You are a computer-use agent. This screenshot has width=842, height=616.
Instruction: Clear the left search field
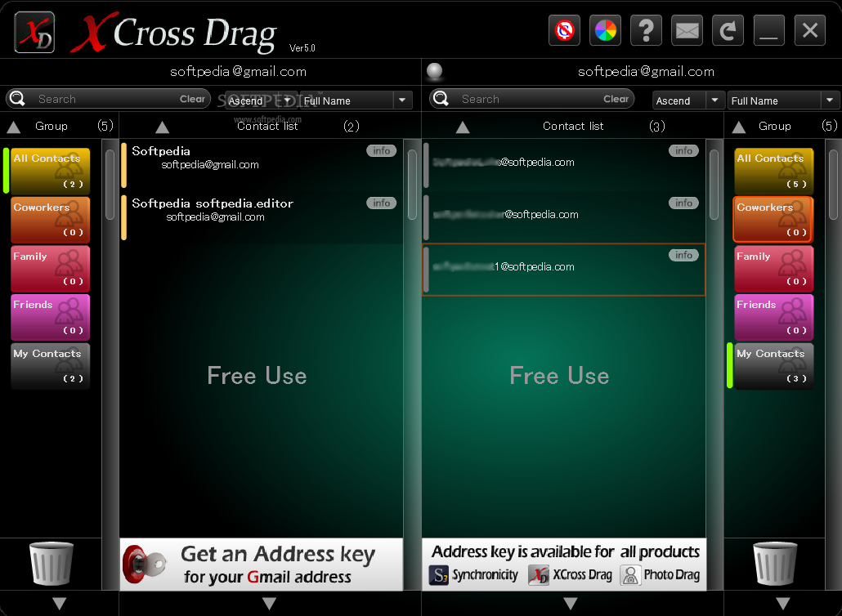click(x=192, y=99)
